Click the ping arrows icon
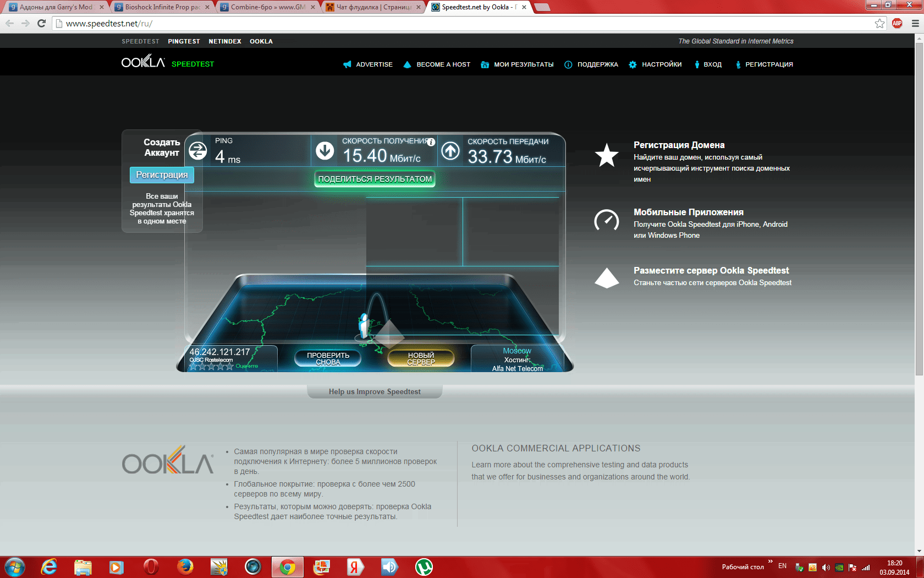 (197, 151)
